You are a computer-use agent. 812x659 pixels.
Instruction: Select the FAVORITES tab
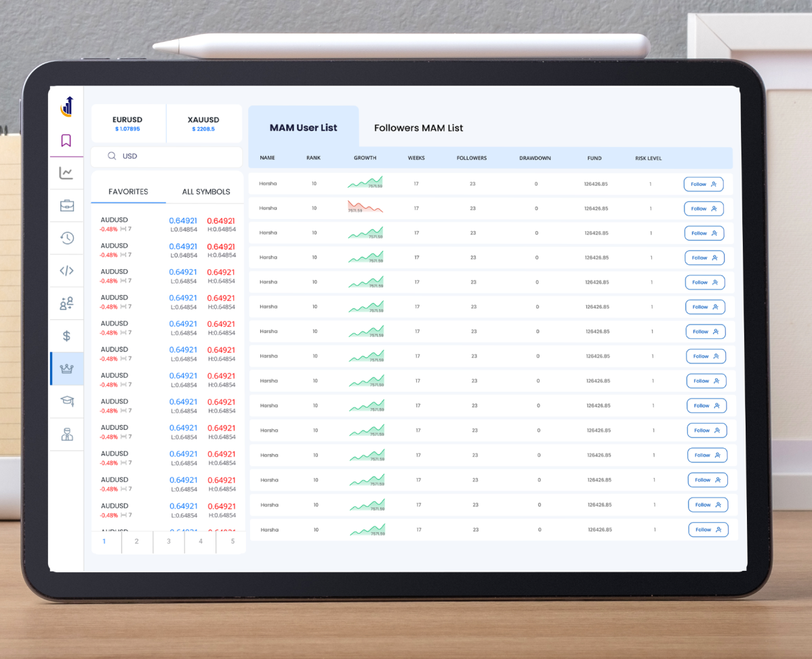tap(128, 192)
